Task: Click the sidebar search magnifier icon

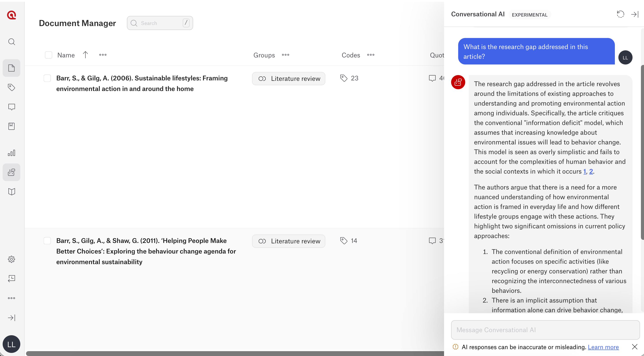Action: pos(11,42)
